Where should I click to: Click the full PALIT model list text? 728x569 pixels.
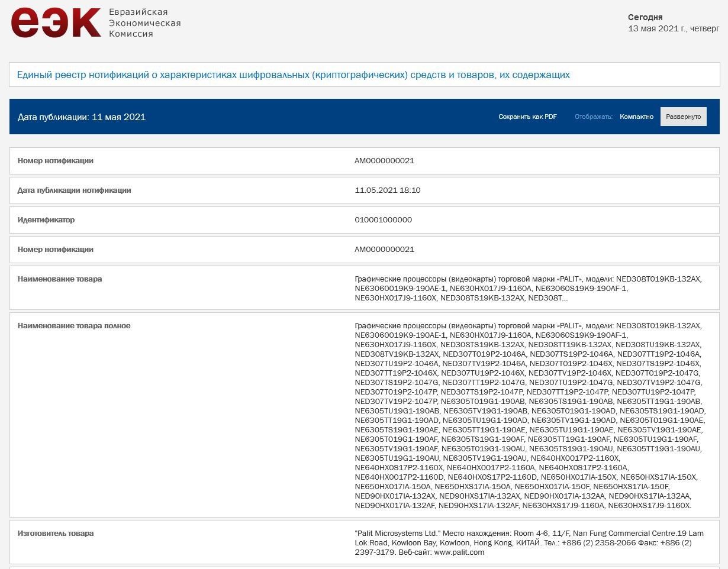point(530,416)
